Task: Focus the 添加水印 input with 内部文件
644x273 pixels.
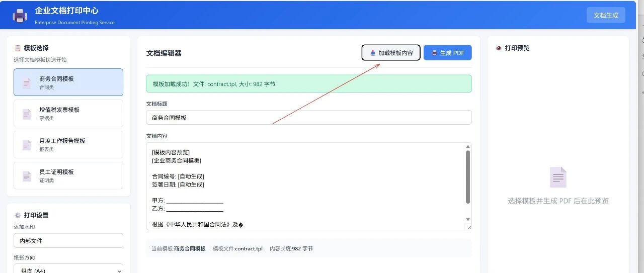Action: [x=68, y=241]
